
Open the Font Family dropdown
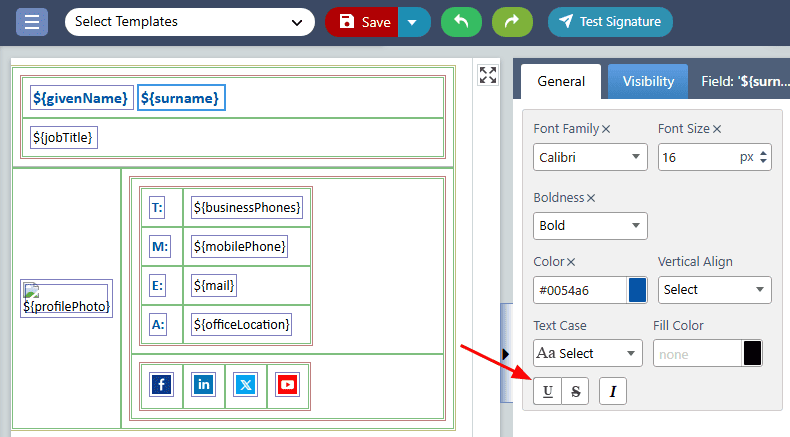(590, 157)
